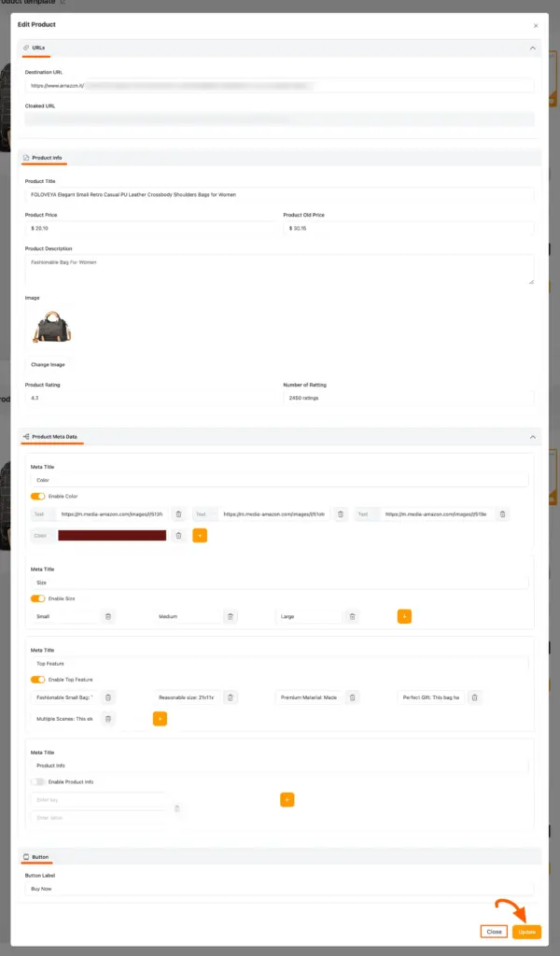
Task: Toggle off Enable Size switch
Action: pos(37,598)
